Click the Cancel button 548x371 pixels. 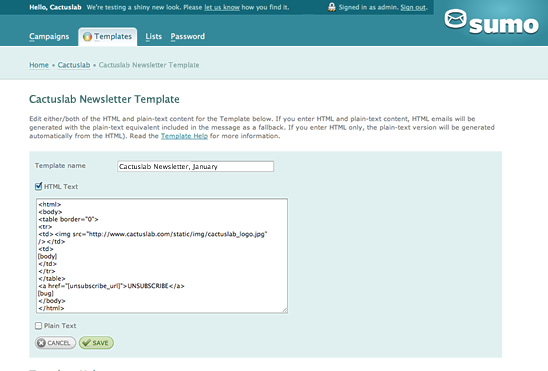coord(55,343)
